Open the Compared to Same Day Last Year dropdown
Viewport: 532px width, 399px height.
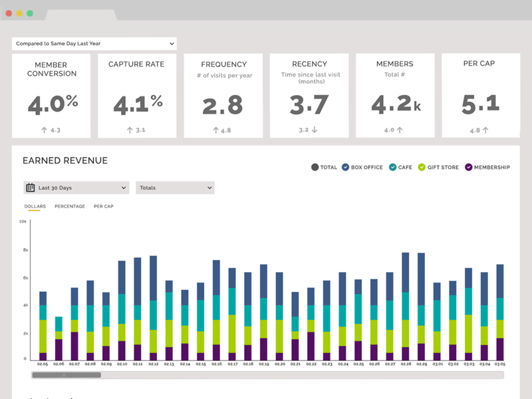pos(94,43)
